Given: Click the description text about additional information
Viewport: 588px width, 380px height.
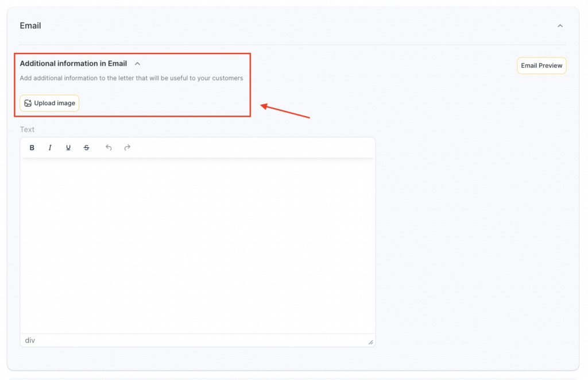Looking at the screenshot, I should coord(131,78).
